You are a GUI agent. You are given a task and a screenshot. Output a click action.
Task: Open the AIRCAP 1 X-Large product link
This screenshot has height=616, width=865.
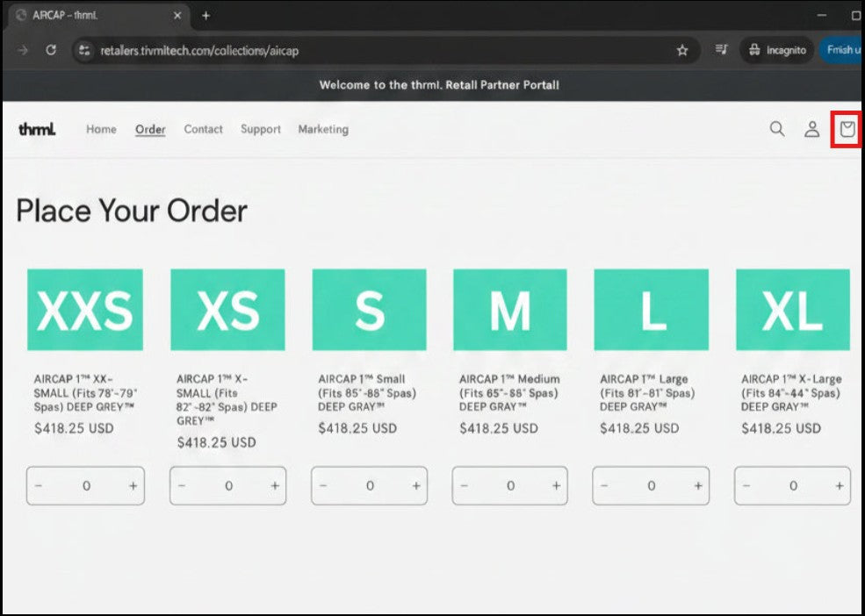pyautogui.click(x=791, y=392)
